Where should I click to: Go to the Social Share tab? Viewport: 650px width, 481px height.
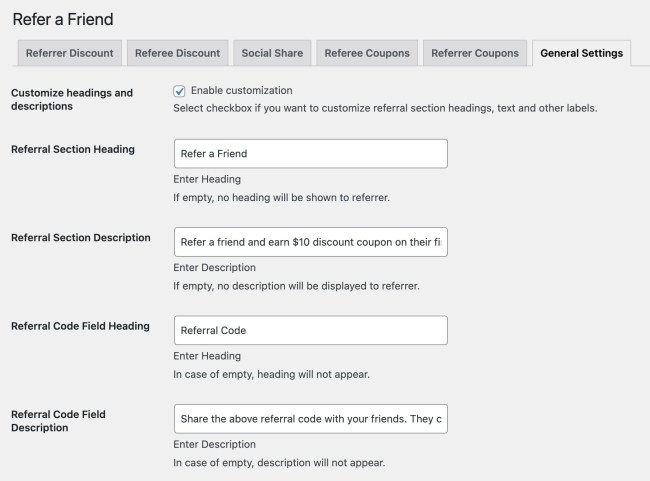click(x=274, y=53)
